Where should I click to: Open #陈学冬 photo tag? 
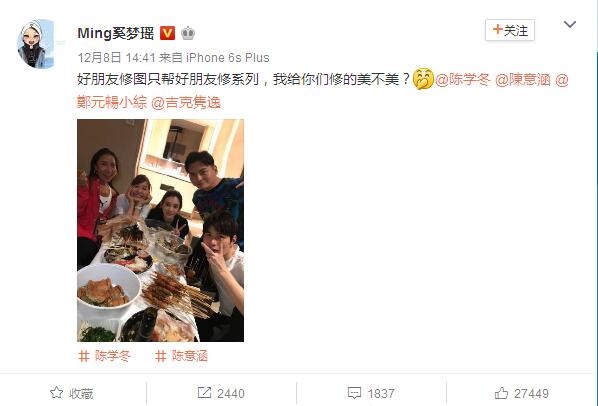[104, 356]
